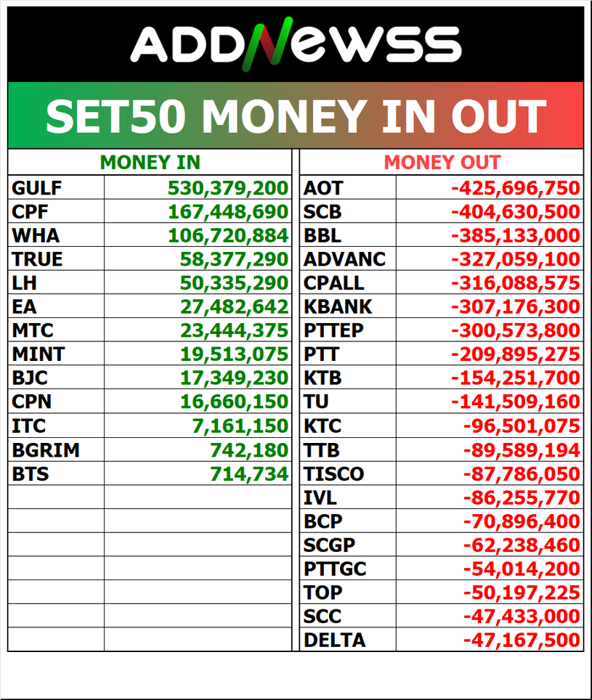
Task: Click the TRUE stock symbol
Action: click(x=37, y=259)
